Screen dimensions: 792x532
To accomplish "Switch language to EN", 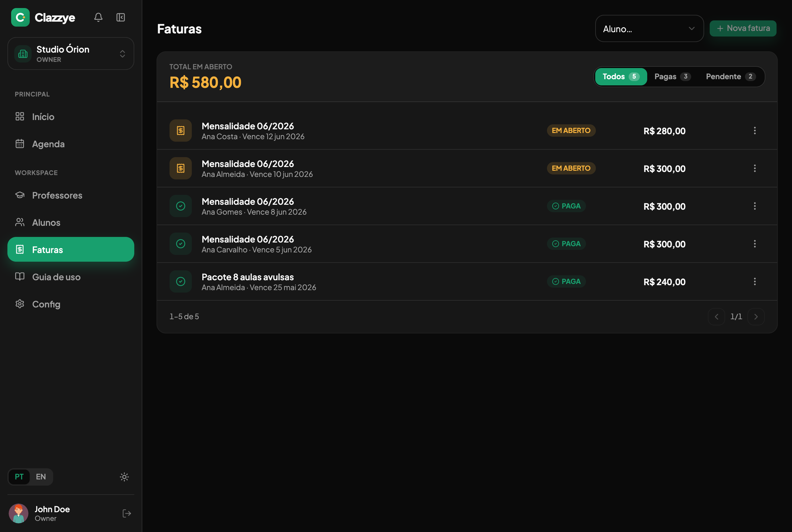I will (41, 477).
